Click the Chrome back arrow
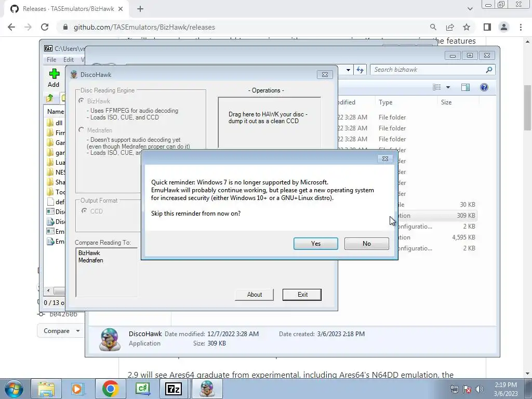Screen dimensions: 532x399 pyautogui.click(x=11, y=27)
